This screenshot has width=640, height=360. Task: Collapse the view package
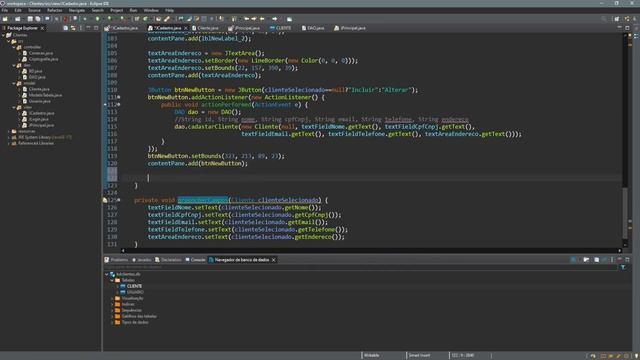click(14, 107)
